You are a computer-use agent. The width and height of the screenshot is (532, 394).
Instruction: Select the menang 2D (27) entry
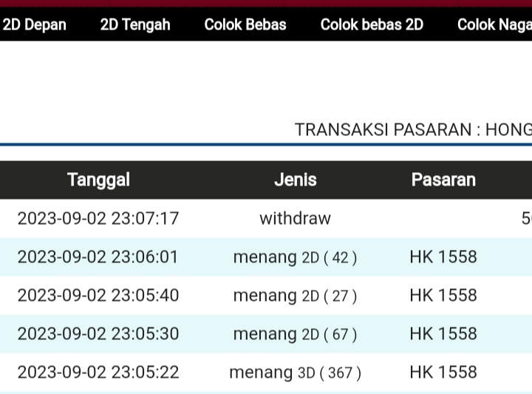pyautogui.click(x=295, y=295)
